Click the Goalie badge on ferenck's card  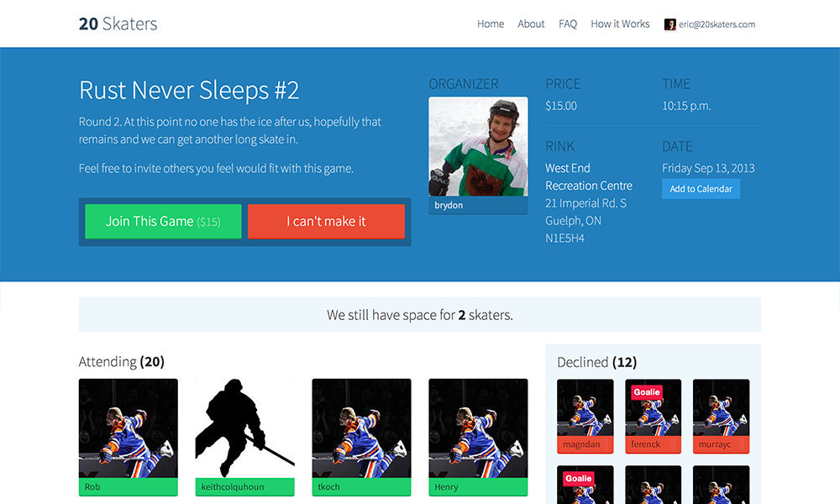[x=647, y=392]
